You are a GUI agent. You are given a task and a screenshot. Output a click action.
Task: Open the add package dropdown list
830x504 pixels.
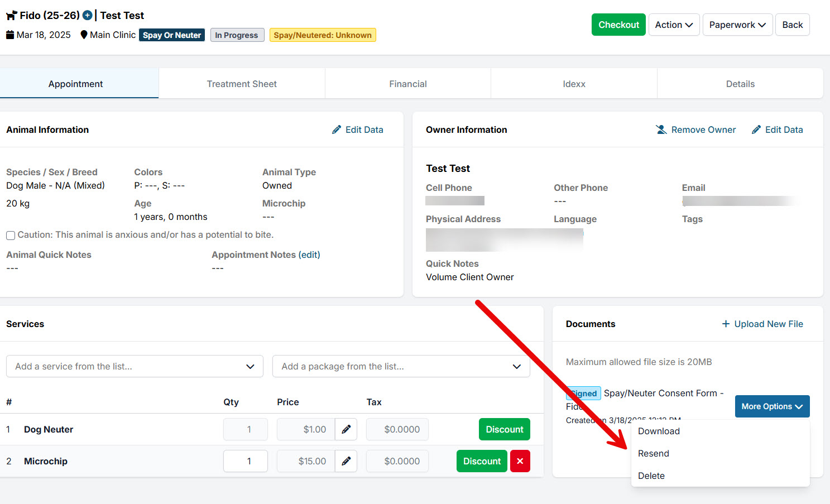click(x=401, y=366)
